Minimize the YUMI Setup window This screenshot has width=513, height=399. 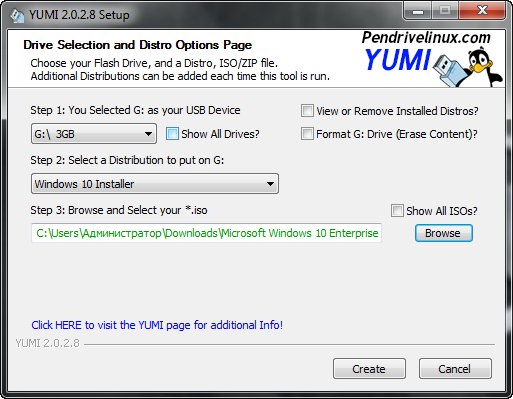(417, 11)
